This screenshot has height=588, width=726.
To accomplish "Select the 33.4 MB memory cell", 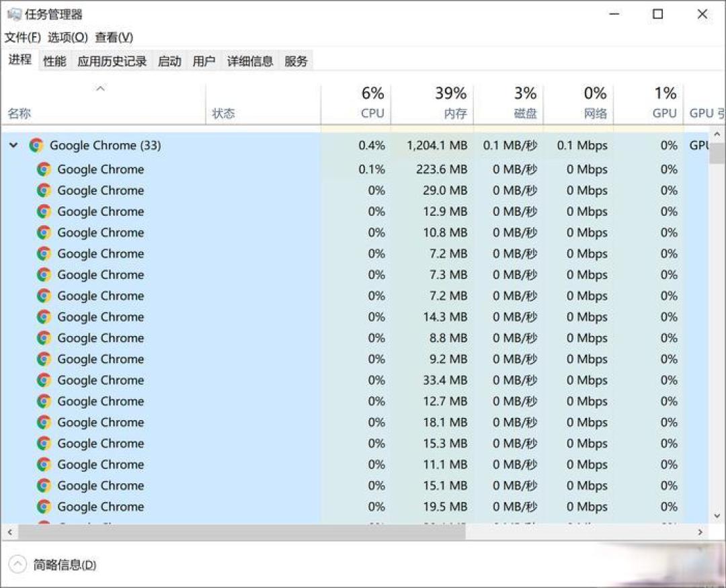I will pos(445,380).
